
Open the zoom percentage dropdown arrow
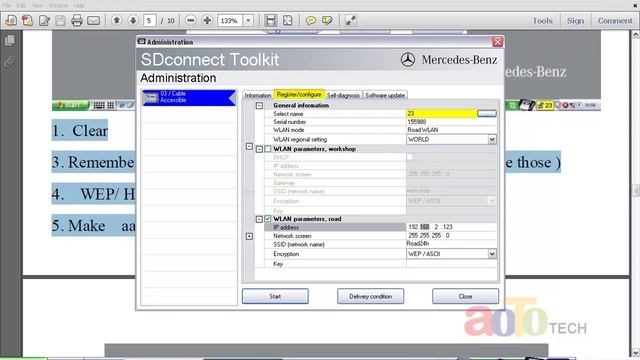tap(248, 20)
